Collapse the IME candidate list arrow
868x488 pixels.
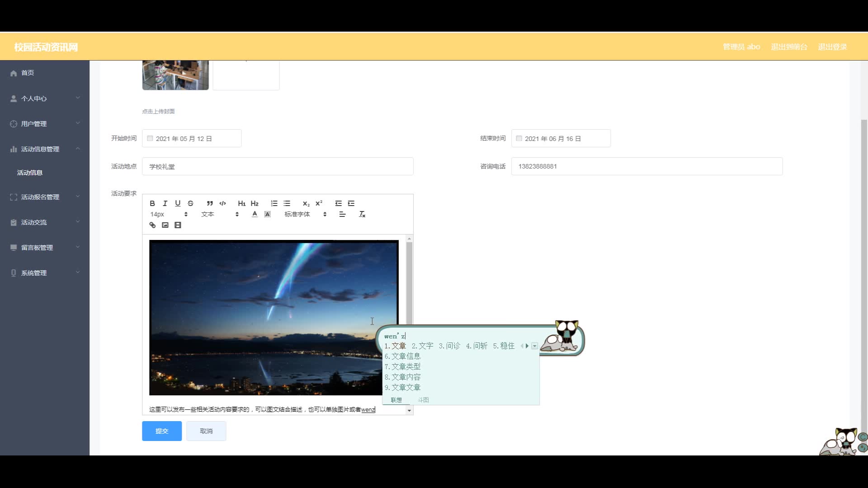[534, 346]
